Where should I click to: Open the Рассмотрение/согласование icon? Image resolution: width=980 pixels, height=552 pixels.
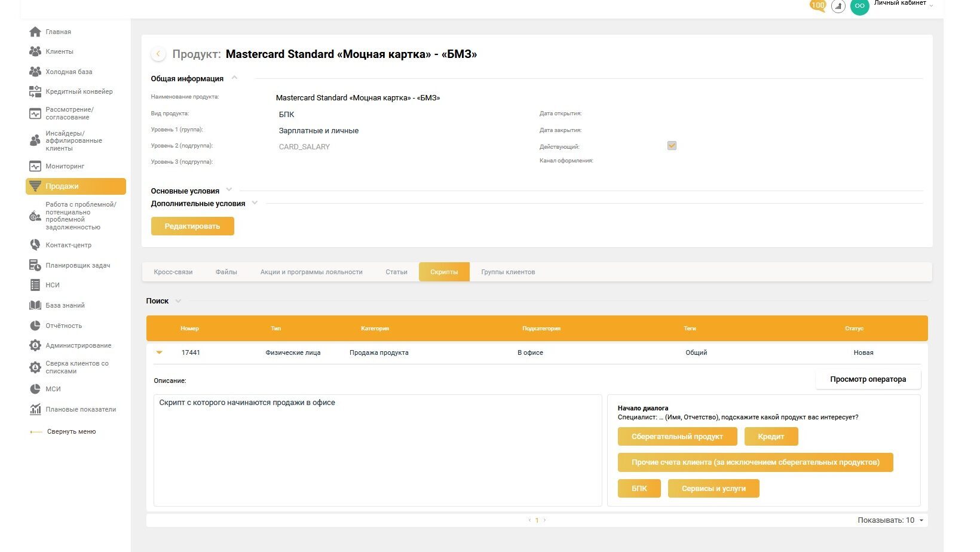[x=35, y=113]
